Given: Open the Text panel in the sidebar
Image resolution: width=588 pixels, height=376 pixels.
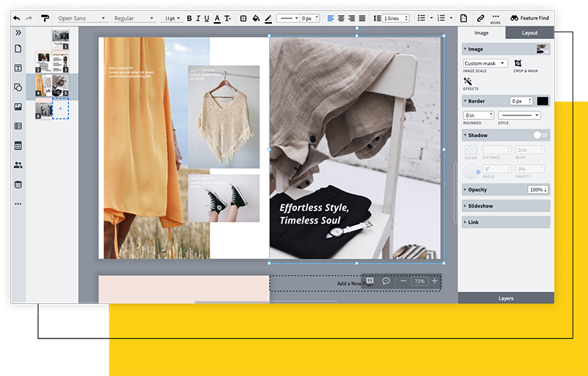Looking at the screenshot, I should pyautogui.click(x=18, y=68).
